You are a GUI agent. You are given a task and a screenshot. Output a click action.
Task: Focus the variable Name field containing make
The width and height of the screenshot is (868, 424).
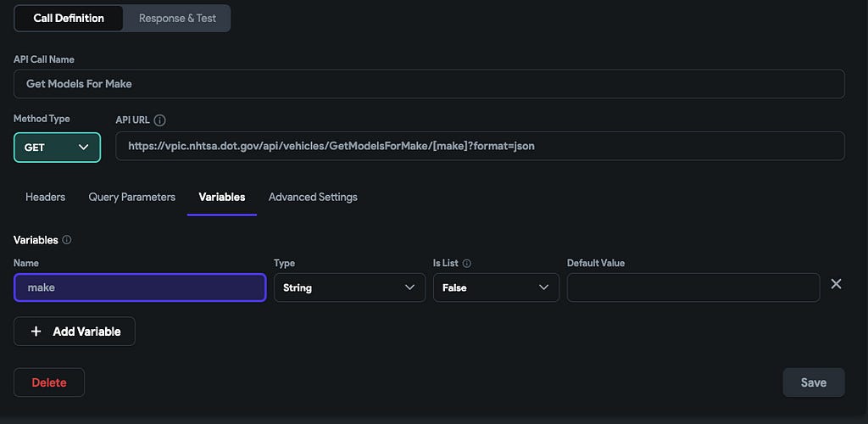140,287
